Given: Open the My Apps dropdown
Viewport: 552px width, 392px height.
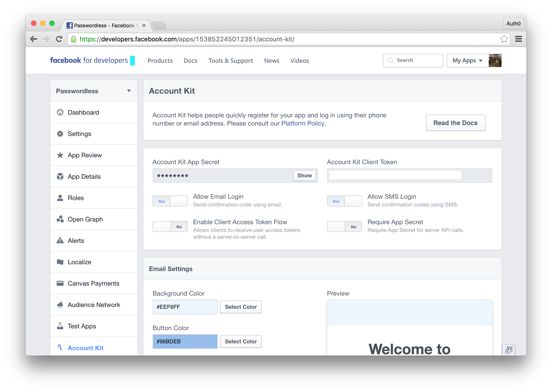Looking at the screenshot, I should point(467,60).
